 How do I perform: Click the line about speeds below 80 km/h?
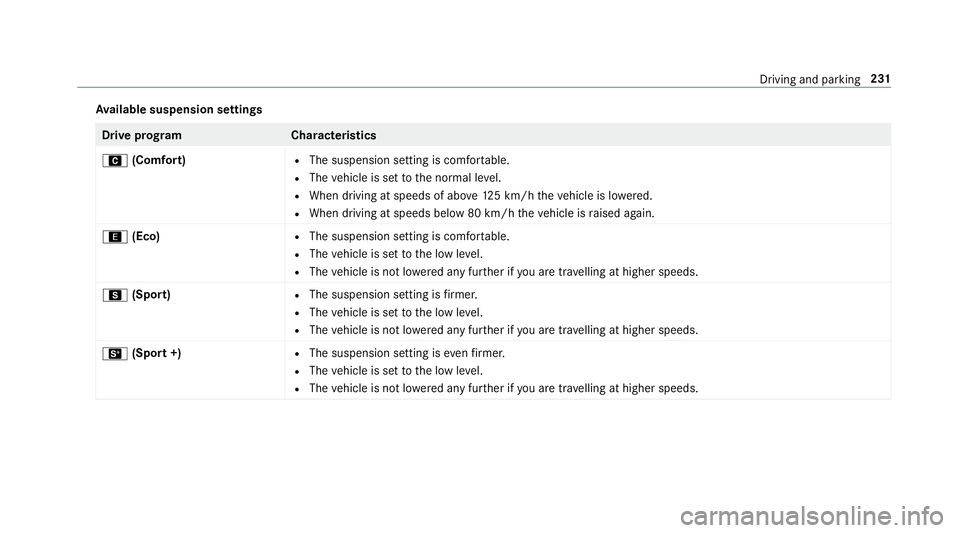[x=482, y=214]
